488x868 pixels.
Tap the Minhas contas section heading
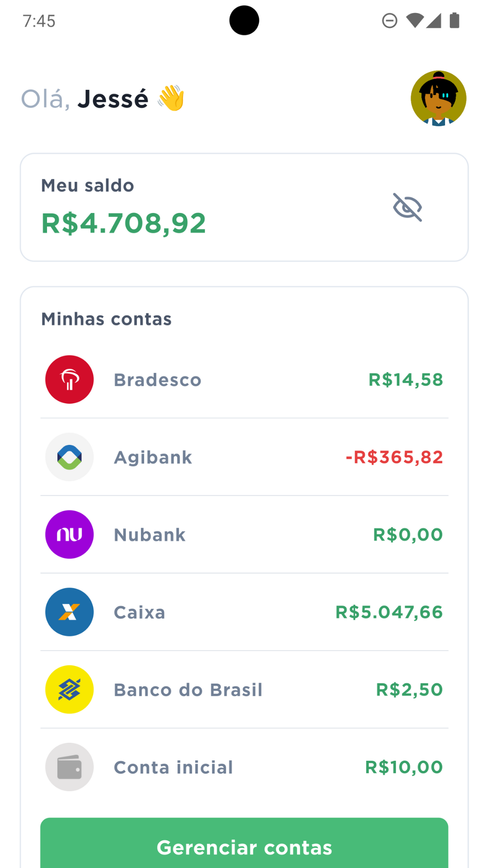pos(106,319)
